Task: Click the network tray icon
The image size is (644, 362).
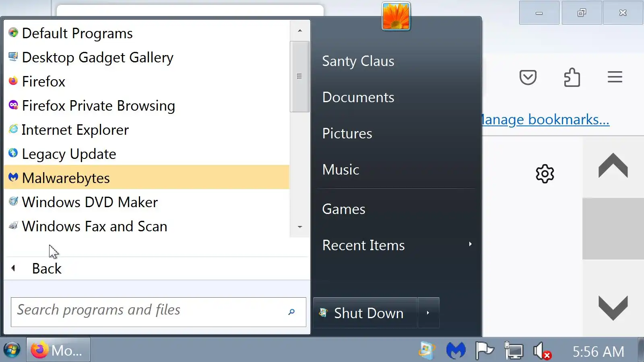Action: [x=514, y=351]
